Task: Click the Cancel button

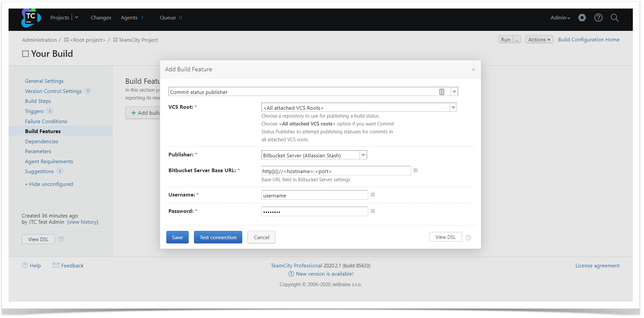Action: click(261, 237)
